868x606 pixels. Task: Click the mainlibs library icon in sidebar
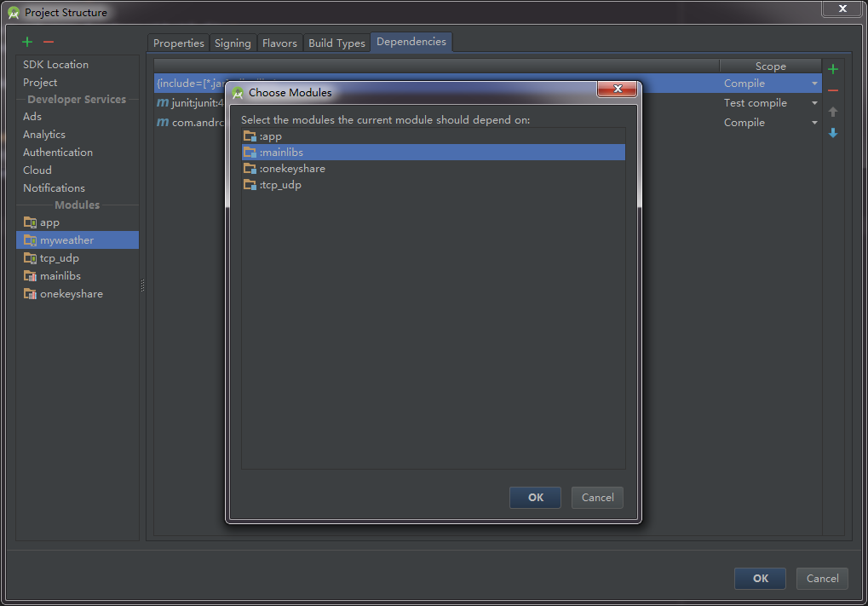pyautogui.click(x=30, y=276)
